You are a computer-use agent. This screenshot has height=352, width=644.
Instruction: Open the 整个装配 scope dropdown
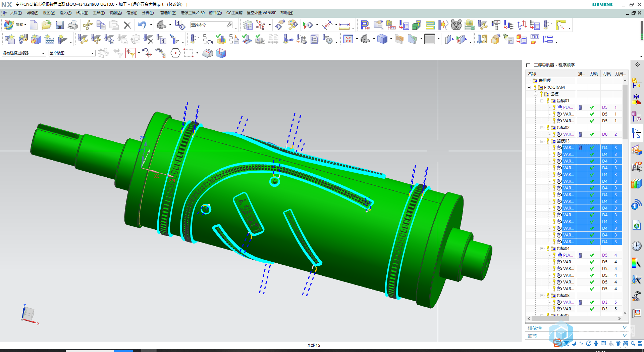72,53
